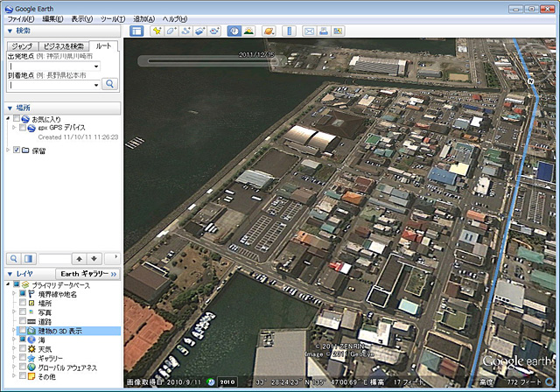Image resolution: width=560 pixels, height=392 pixels.
Task: Click the places panel opacity slider
Action: [55, 258]
